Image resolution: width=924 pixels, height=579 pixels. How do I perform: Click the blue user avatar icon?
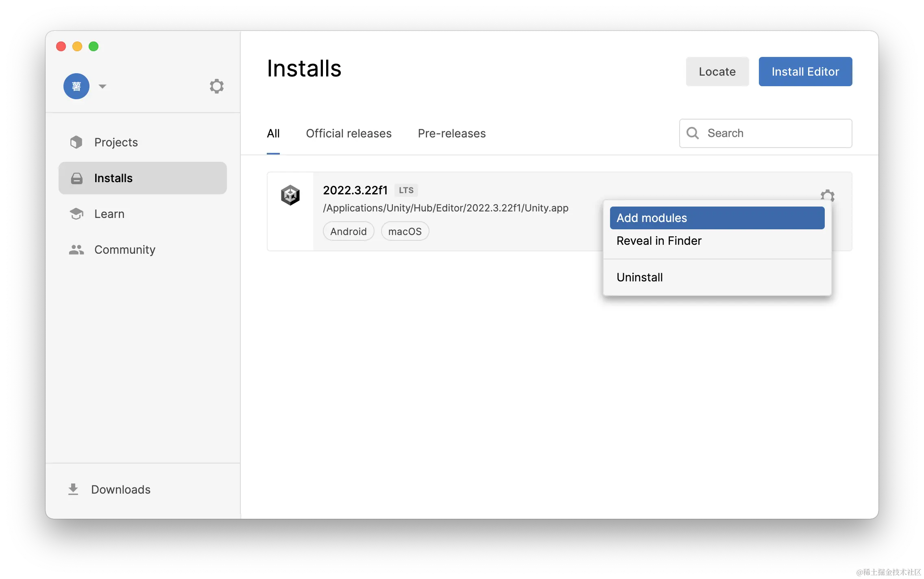point(76,86)
